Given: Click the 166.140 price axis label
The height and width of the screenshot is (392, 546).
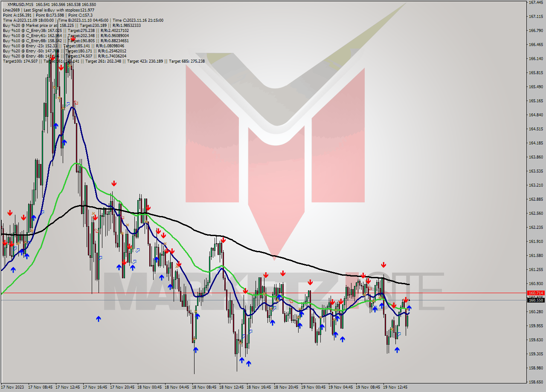Looking at the screenshot, I should pyautogui.click(x=536, y=58).
